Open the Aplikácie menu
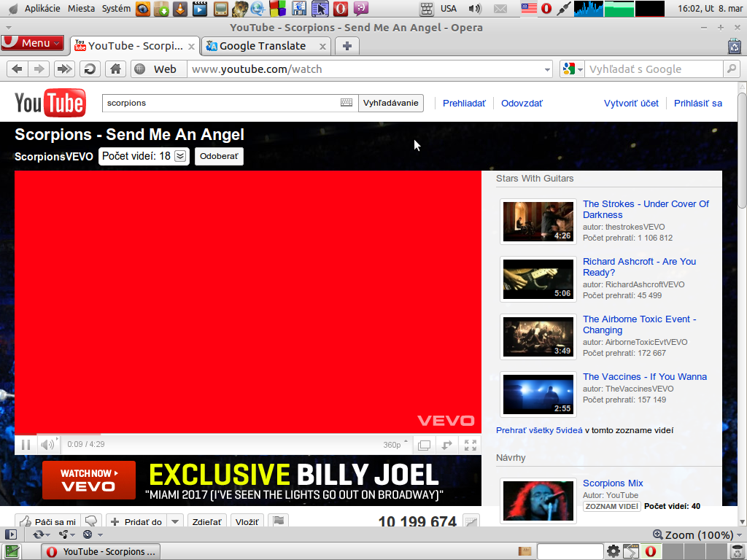The height and width of the screenshot is (560, 747). click(42, 8)
